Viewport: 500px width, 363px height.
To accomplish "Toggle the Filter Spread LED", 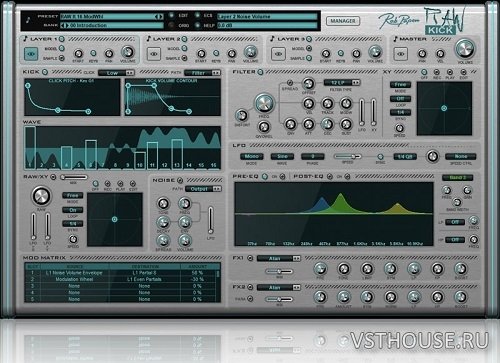I will click(x=290, y=82).
